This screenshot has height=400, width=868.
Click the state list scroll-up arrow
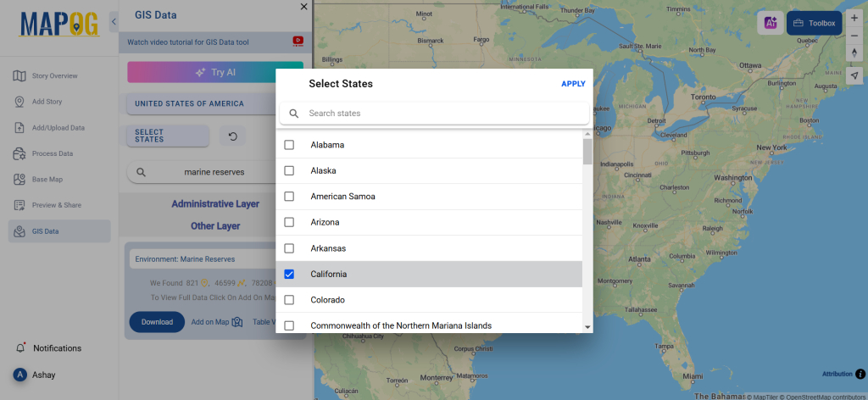coord(587,135)
